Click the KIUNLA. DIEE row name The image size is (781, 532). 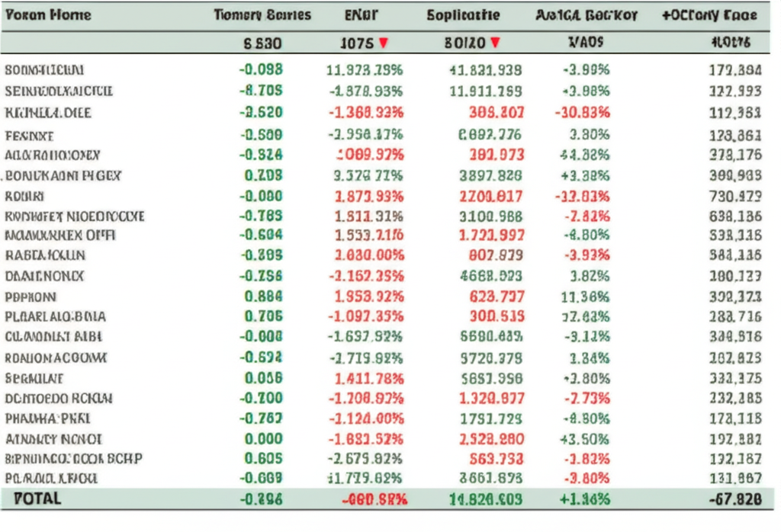48,113
